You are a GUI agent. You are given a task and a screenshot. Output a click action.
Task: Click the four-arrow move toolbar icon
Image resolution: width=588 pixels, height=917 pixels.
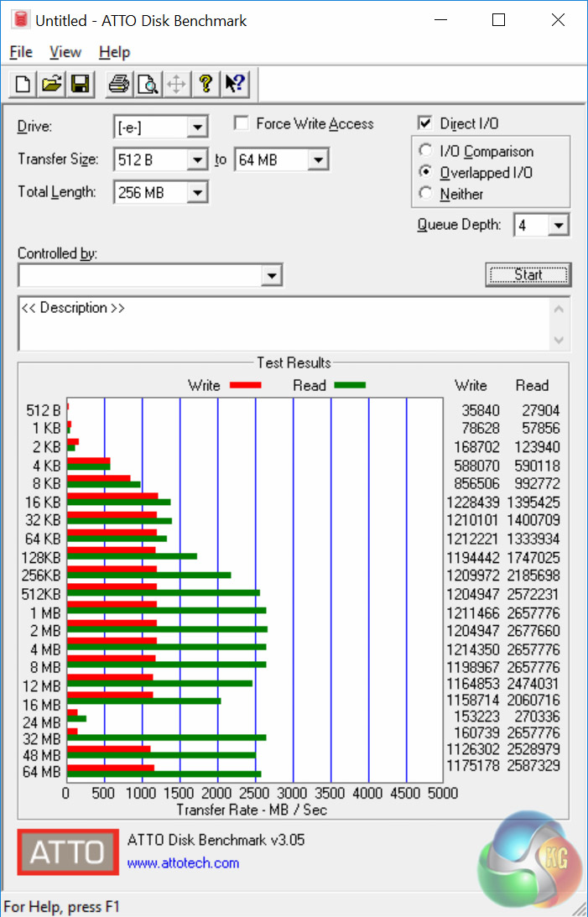click(176, 84)
